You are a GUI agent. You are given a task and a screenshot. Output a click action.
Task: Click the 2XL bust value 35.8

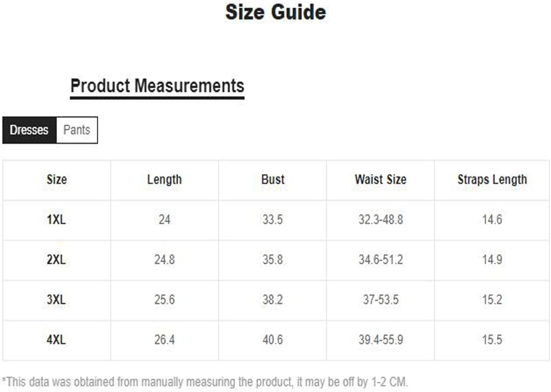[x=273, y=259]
